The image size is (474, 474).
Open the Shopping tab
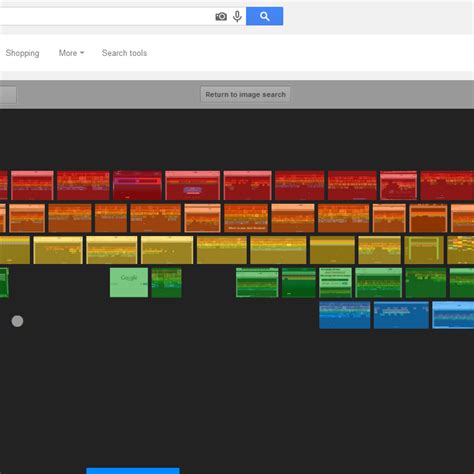(22, 53)
